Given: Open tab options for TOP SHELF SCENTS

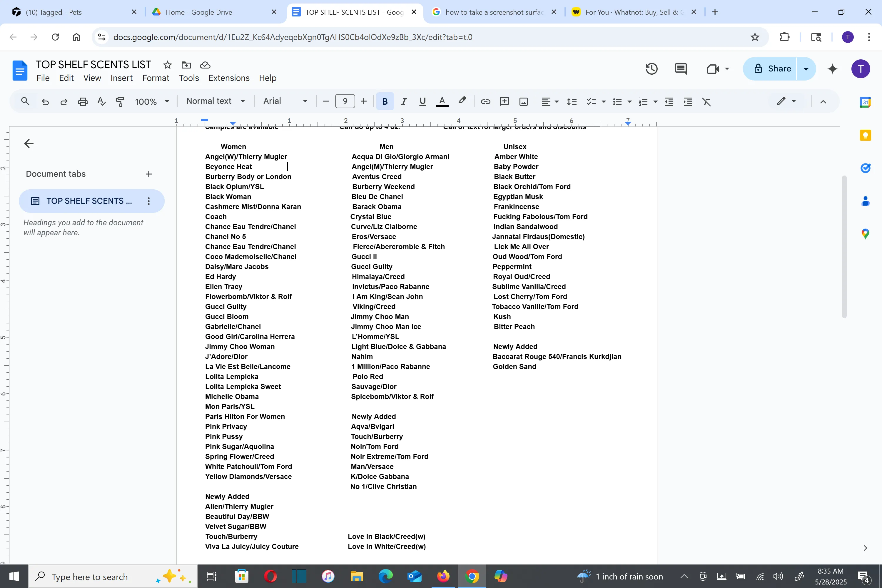Looking at the screenshot, I should point(148,201).
